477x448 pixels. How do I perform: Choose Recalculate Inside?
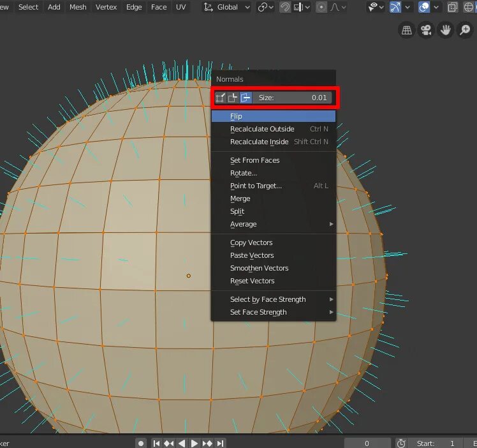click(274, 142)
